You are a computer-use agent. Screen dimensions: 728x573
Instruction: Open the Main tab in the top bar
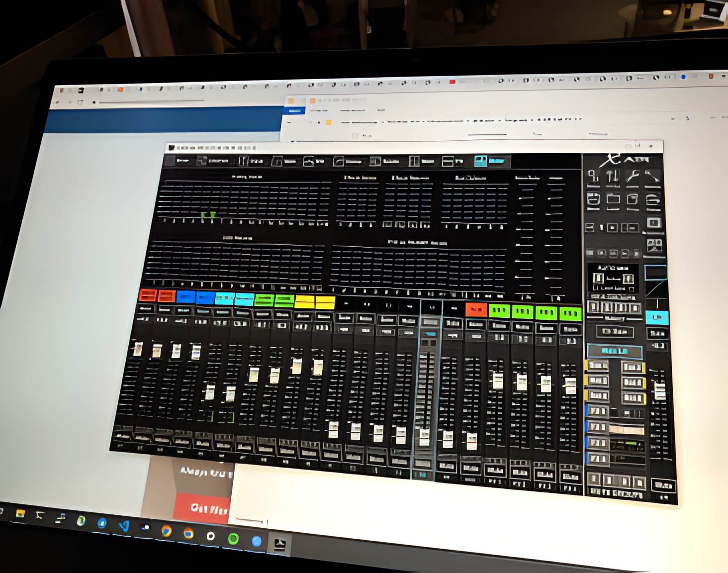422,162
